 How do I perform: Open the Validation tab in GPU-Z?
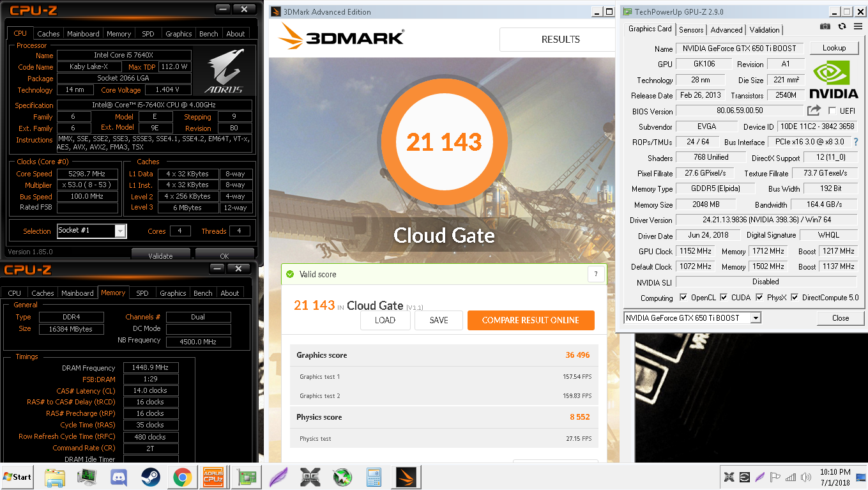coord(764,30)
